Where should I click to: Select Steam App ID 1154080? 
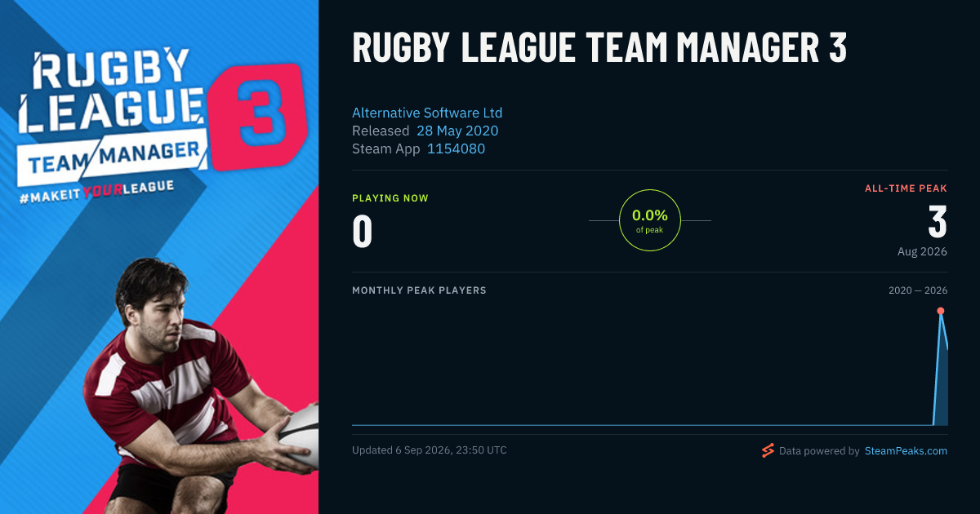[456, 148]
